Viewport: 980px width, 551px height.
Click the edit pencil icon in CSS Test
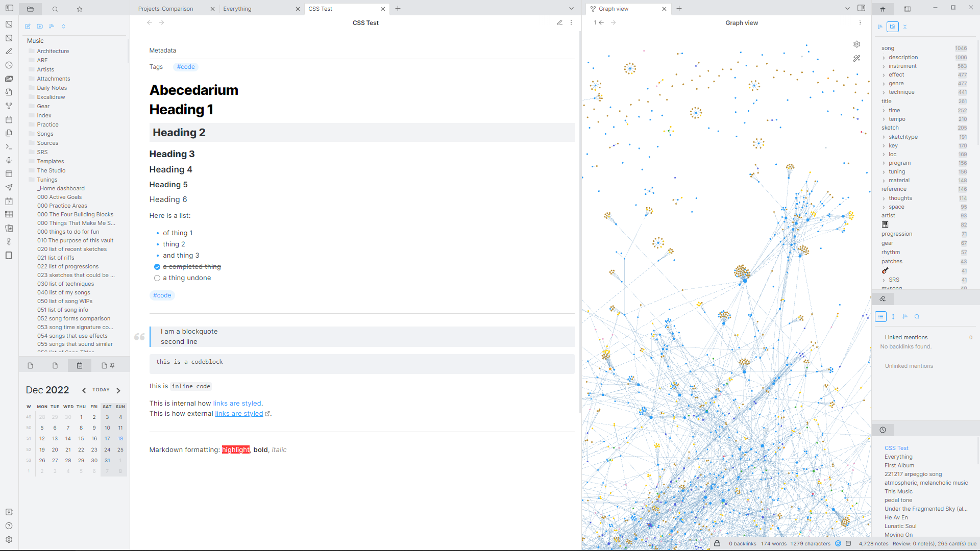[x=559, y=22]
